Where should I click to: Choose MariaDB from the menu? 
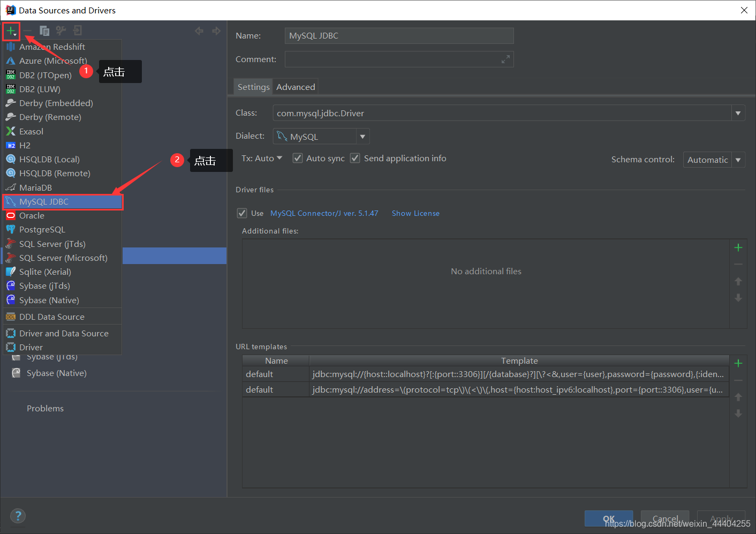(63, 188)
